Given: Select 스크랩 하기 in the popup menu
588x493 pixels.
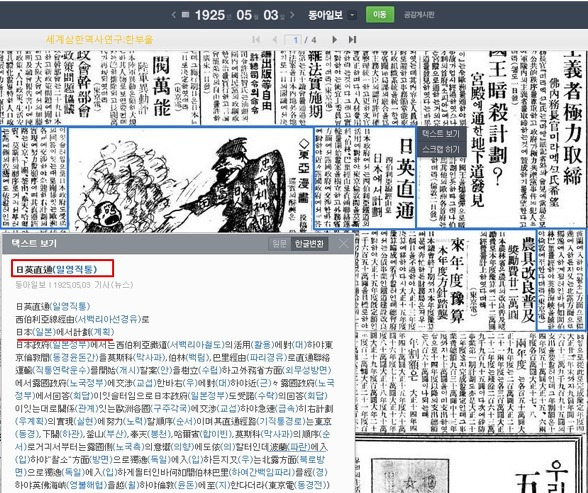Looking at the screenshot, I should point(441,149).
